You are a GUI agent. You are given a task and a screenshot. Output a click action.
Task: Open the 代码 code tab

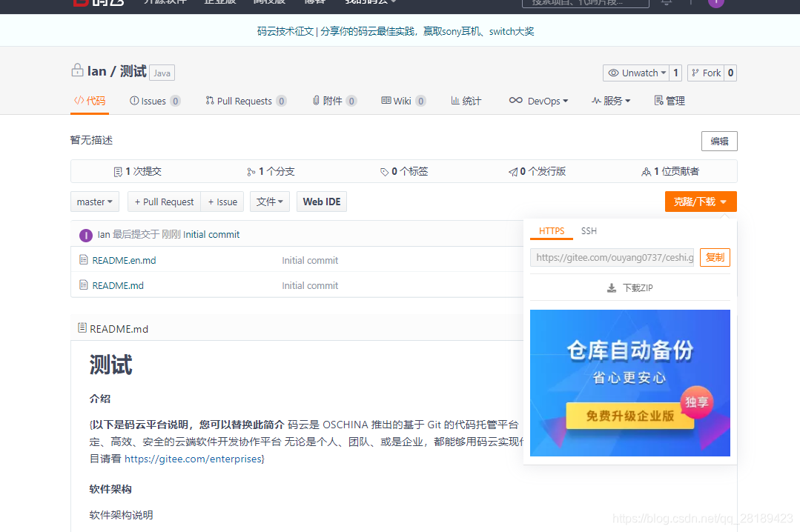[90, 101]
